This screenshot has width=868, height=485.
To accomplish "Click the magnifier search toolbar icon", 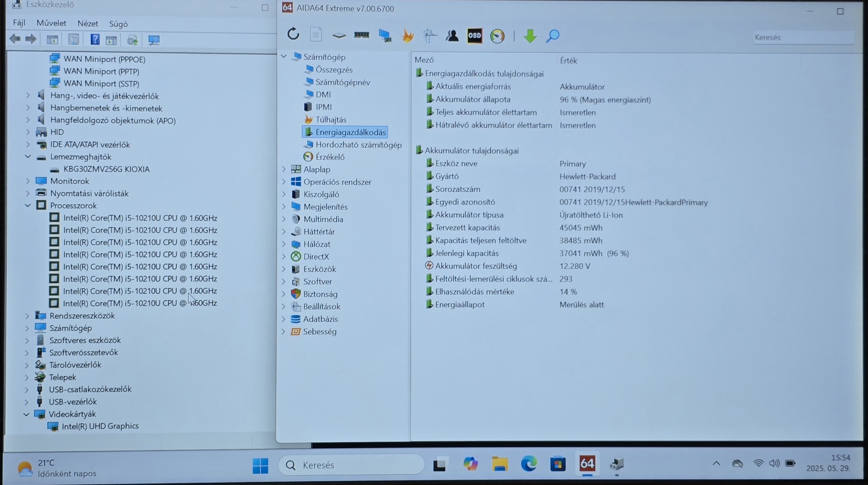I will pos(553,36).
